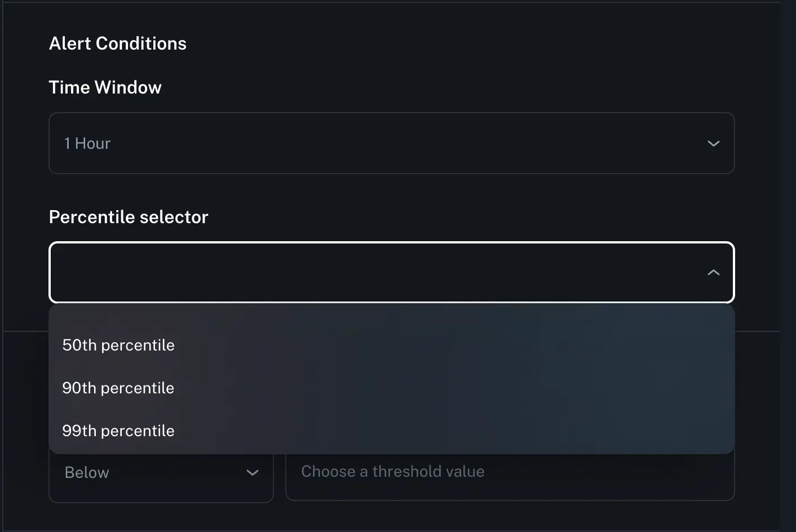Click the Below text in the comparison field
This screenshot has width=796, height=532.
point(86,472)
